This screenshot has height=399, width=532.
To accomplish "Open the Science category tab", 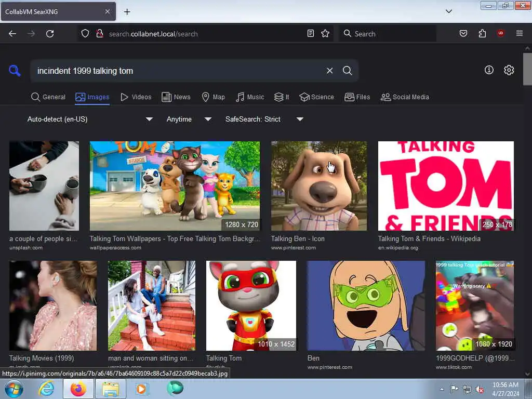I will [317, 97].
